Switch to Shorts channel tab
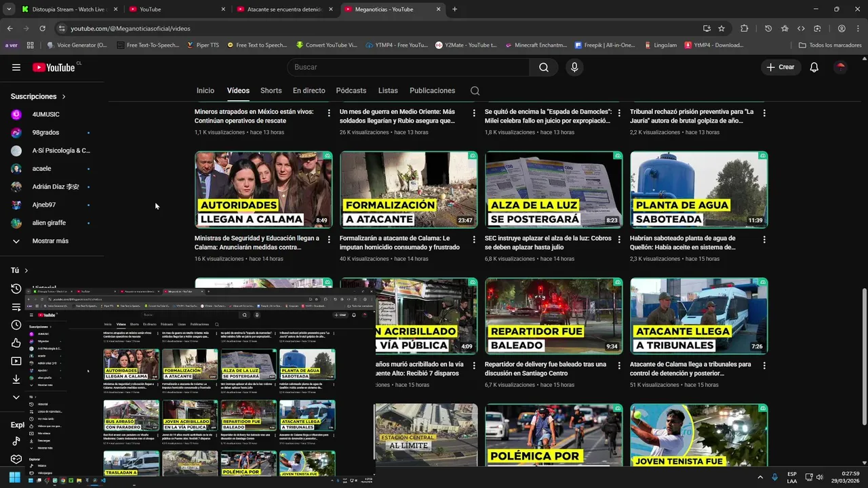The height and width of the screenshot is (488, 868). coord(271,91)
